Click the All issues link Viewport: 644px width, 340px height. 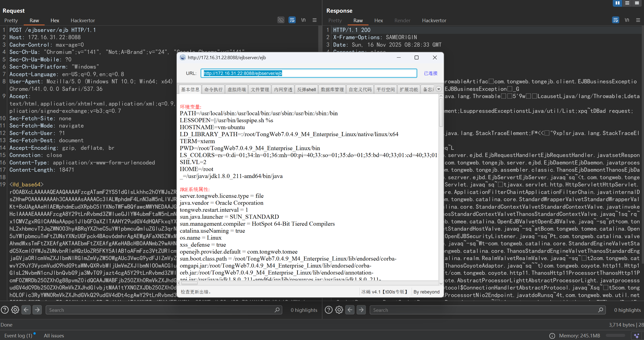pos(54,335)
